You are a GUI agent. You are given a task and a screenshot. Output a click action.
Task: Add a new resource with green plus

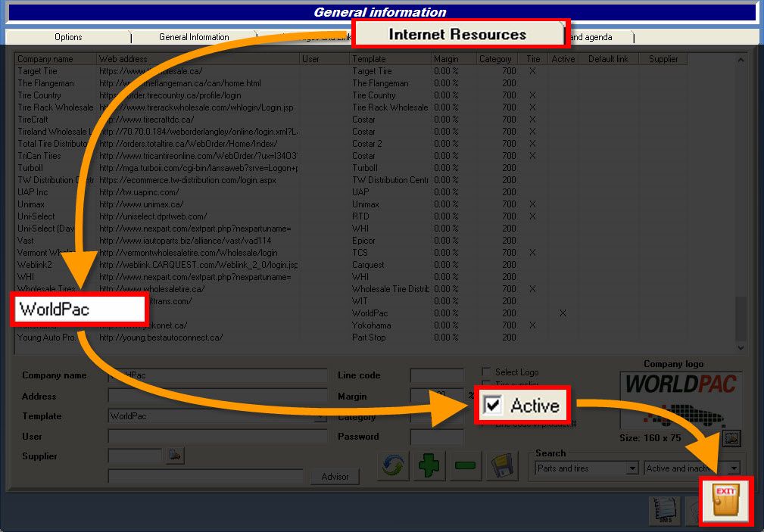click(x=429, y=466)
